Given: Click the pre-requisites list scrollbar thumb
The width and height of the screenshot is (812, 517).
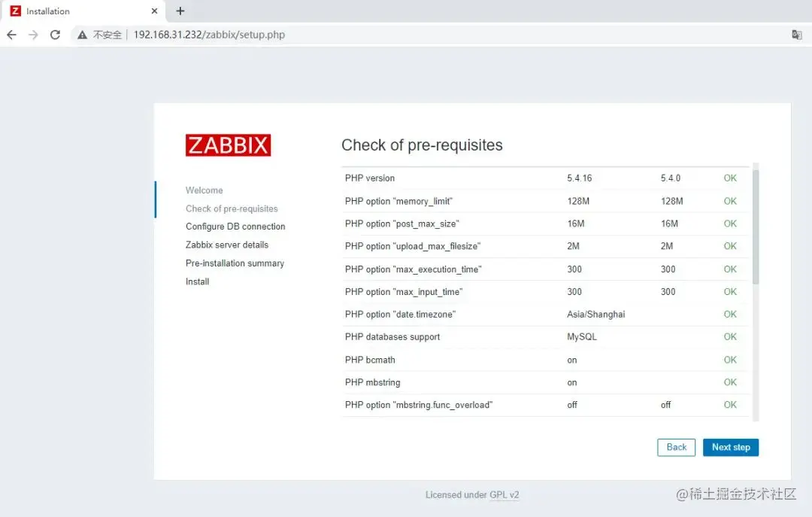Looking at the screenshot, I should pos(756,227).
